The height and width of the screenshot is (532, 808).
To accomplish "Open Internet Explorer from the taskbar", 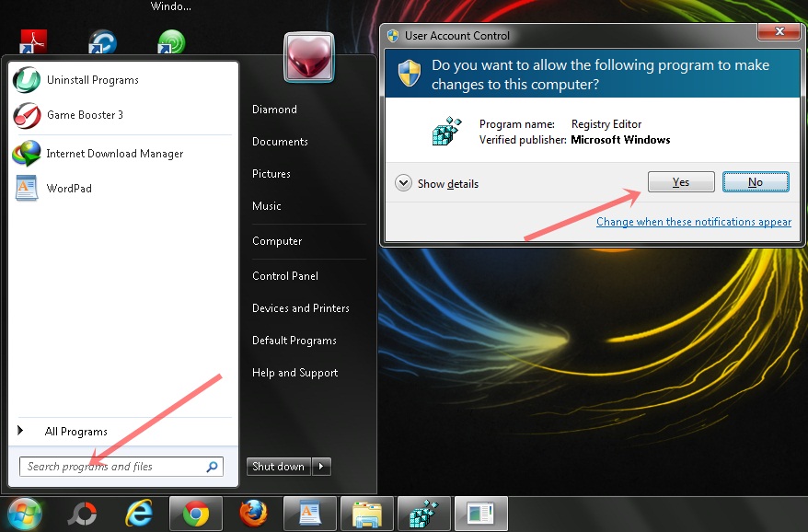I will [x=139, y=514].
